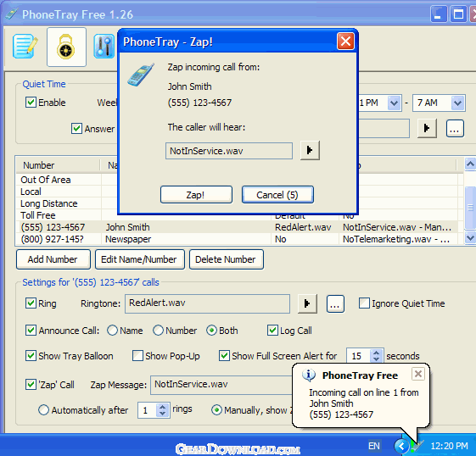Viewport: 476px width, 456px height.
Task: Play the RedAlert.wav ringtone preview
Action: (x=307, y=303)
